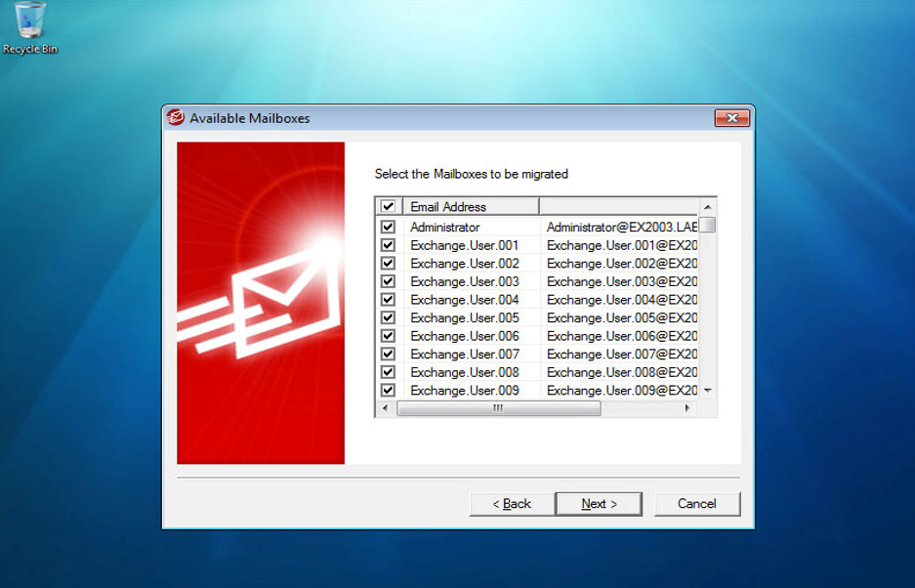Proceed with the Next button
This screenshot has height=588, width=915.
pos(599,504)
